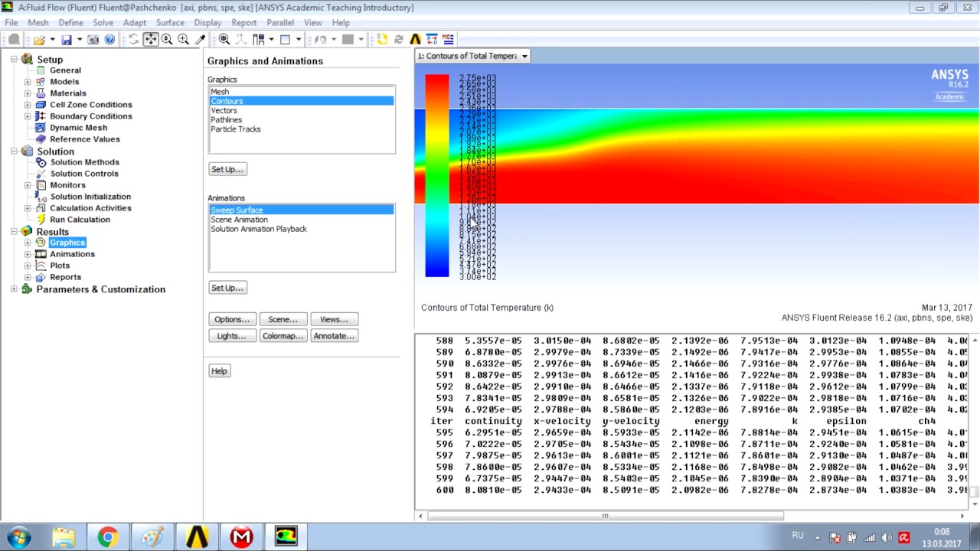Click the axis orientation triad icon
980x551 pixels.
241,39
